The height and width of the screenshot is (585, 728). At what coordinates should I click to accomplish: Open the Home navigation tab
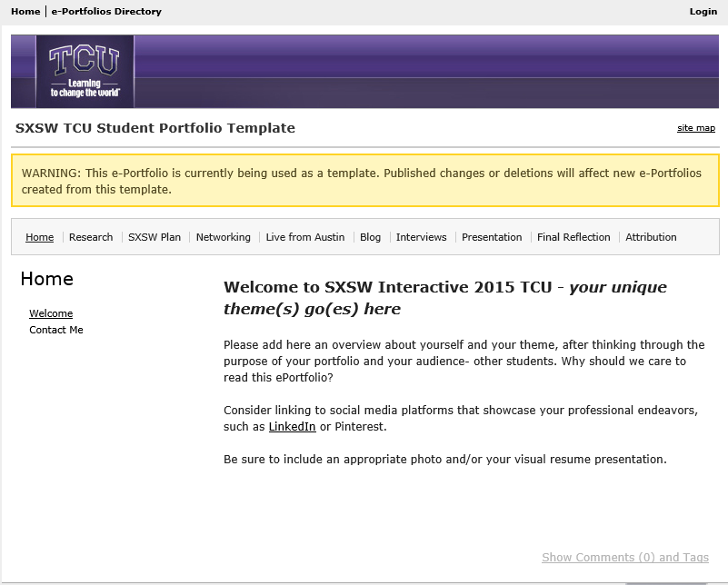pos(39,237)
